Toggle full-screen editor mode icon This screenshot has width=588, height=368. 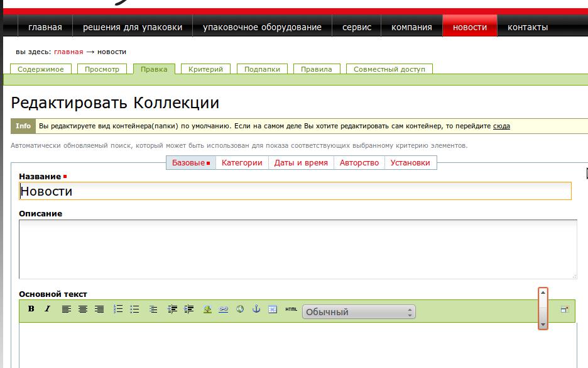click(x=564, y=309)
